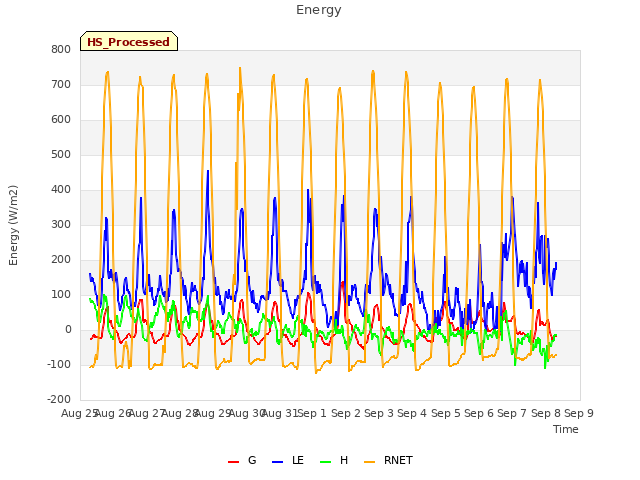Toggle the H series legend entry
Viewport: 640px width, 480px height.
coord(334,460)
